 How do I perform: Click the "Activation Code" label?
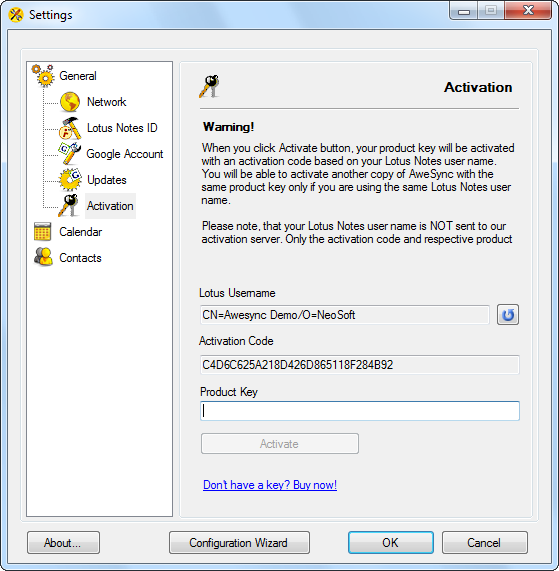pyautogui.click(x=236, y=341)
